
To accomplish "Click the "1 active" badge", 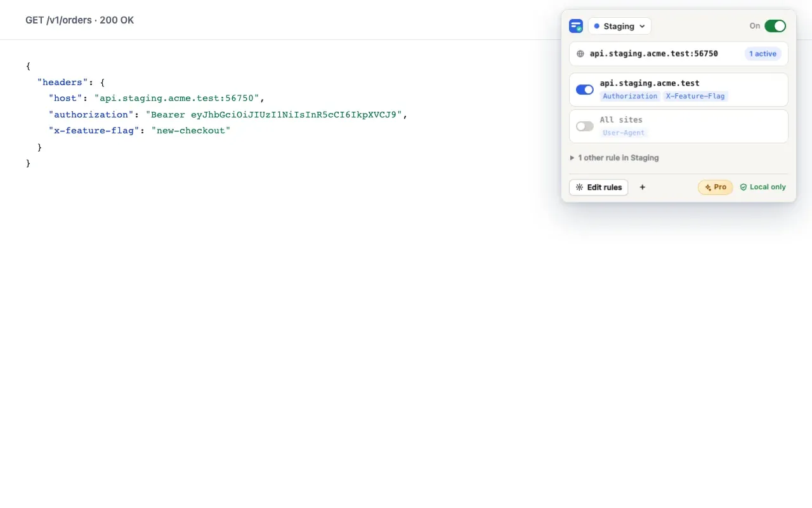I will click(763, 54).
